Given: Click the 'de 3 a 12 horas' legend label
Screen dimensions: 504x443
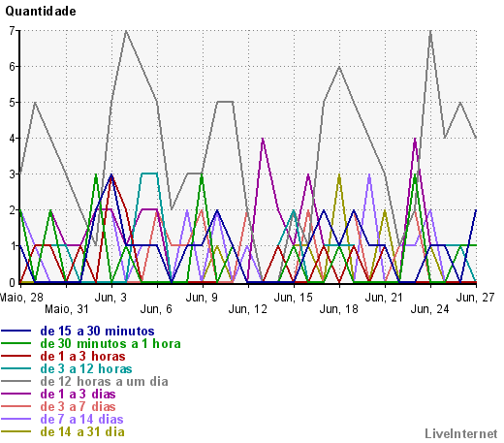Looking at the screenshot, I should tap(86, 369).
